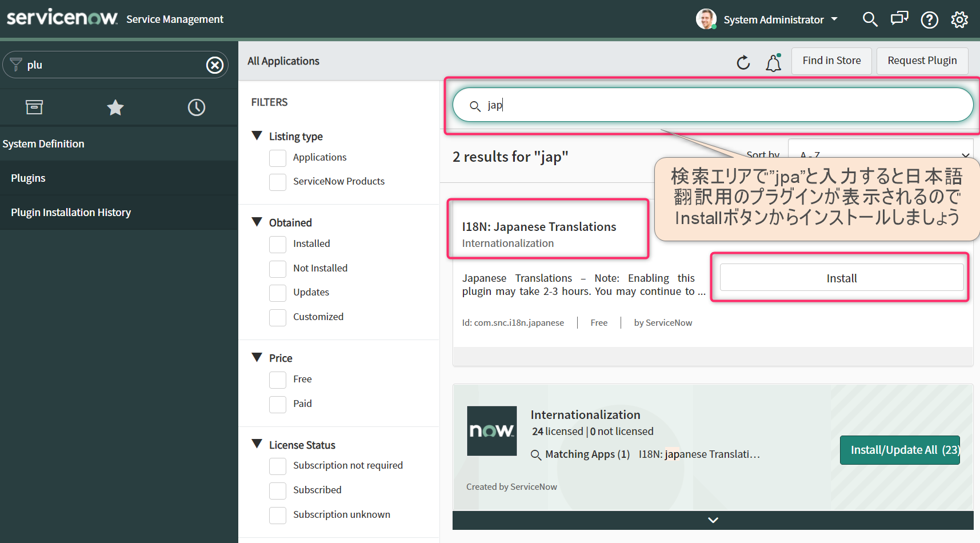Image resolution: width=980 pixels, height=543 pixels.
Task: Install the I18N: Japanese Translations plugin
Action: click(x=841, y=278)
